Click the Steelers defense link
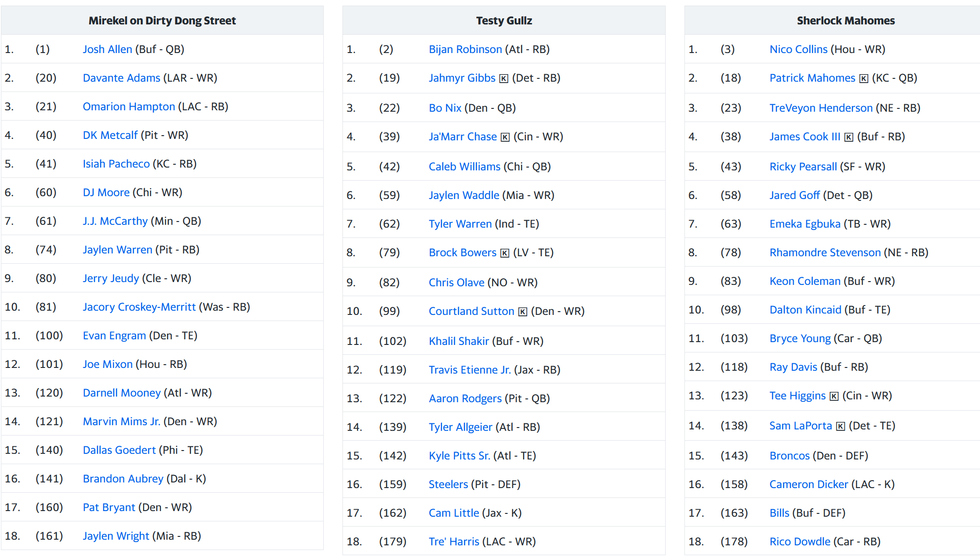The height and width of the screenshot is (558, 980). point(448,484)
